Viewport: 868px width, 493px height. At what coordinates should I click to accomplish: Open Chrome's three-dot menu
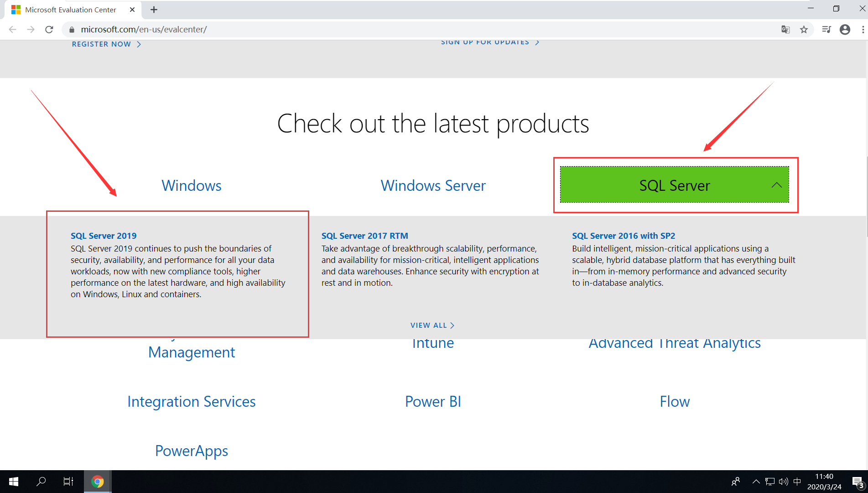863,29
